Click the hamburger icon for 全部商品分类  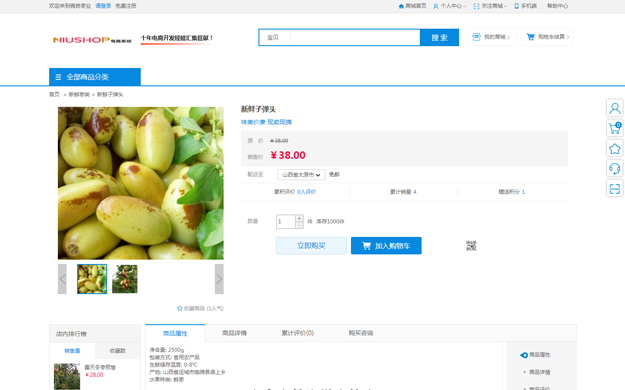click(58, 77)
